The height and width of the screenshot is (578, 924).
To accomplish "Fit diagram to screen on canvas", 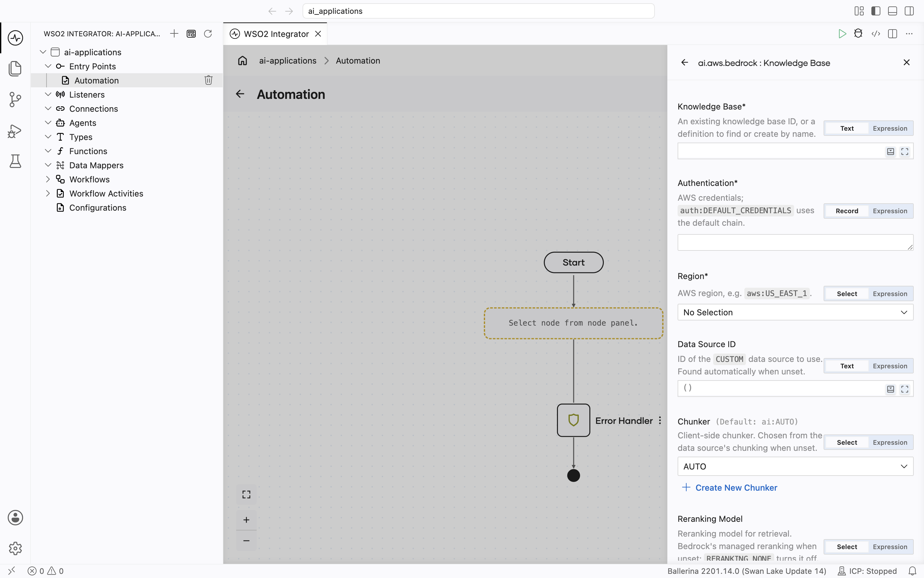I will [246, 495].
